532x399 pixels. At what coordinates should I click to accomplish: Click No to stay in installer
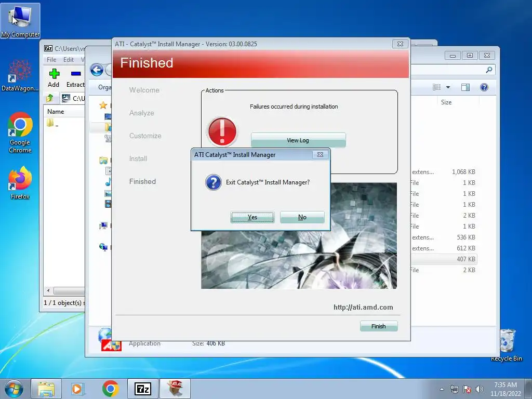pyautogui.click(x=302, y=217)
